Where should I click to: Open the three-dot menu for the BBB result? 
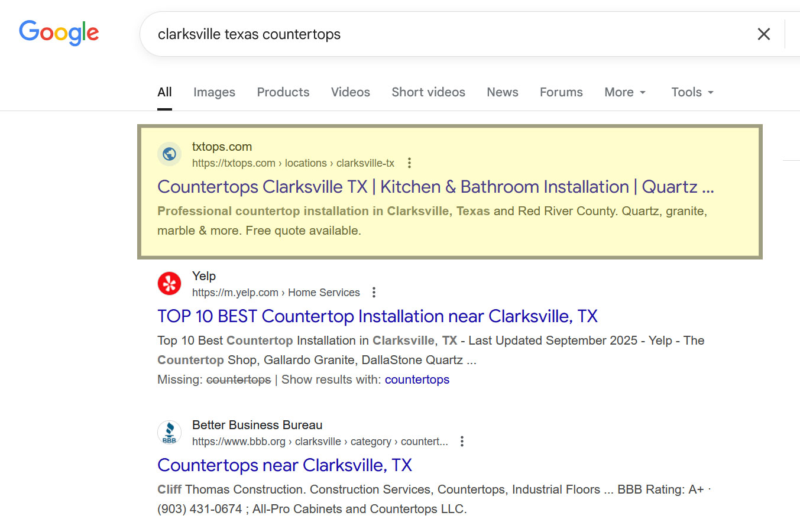pyautogui.click(x=462, y=441)
